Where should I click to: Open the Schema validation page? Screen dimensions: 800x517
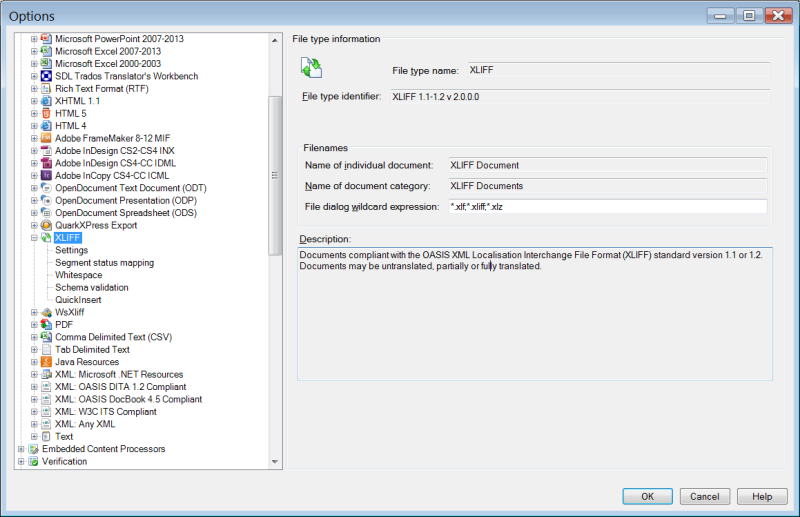tap(92, 287)
